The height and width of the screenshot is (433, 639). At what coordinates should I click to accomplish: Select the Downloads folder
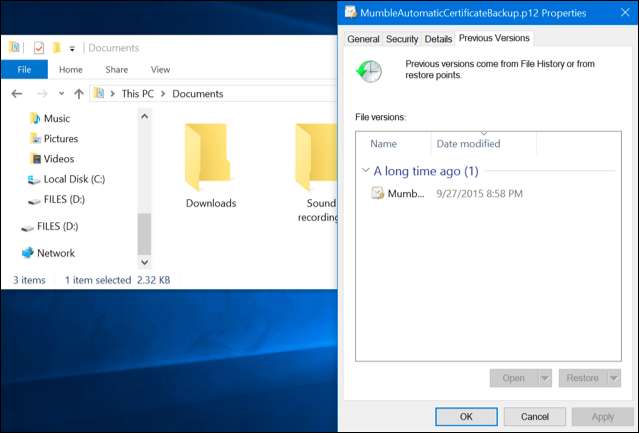211,166
